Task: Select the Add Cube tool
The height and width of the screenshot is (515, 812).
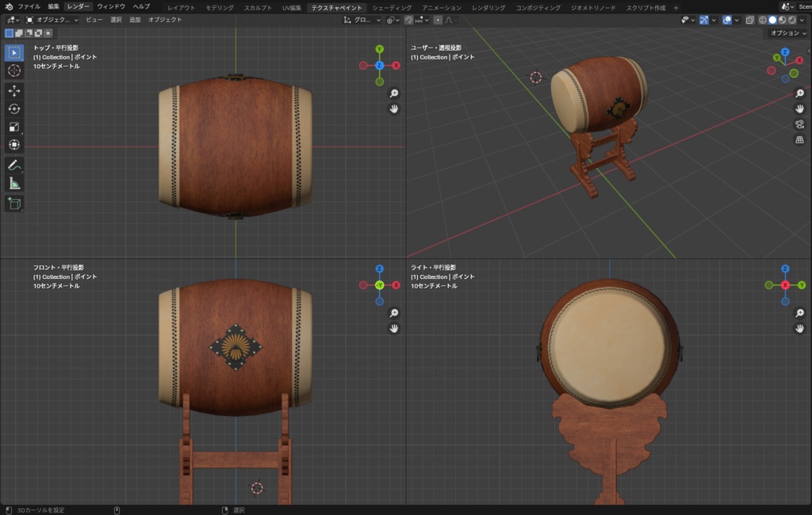Action: (14, 204)
